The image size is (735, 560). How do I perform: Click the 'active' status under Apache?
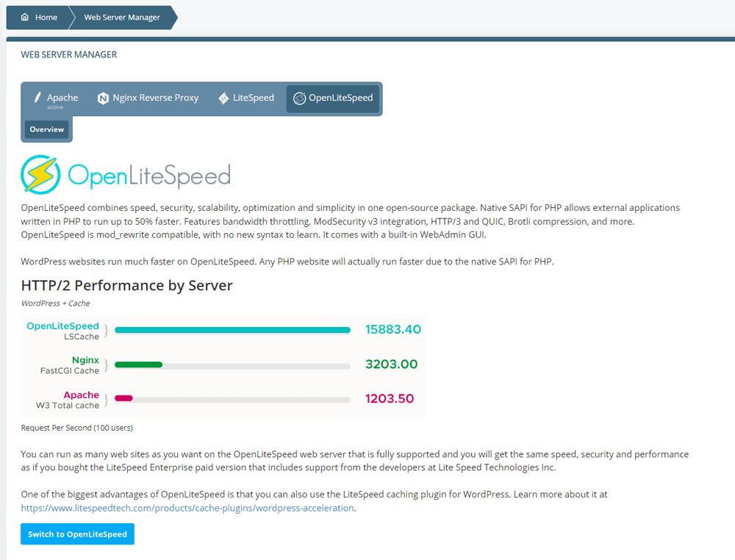coord(55,107)
